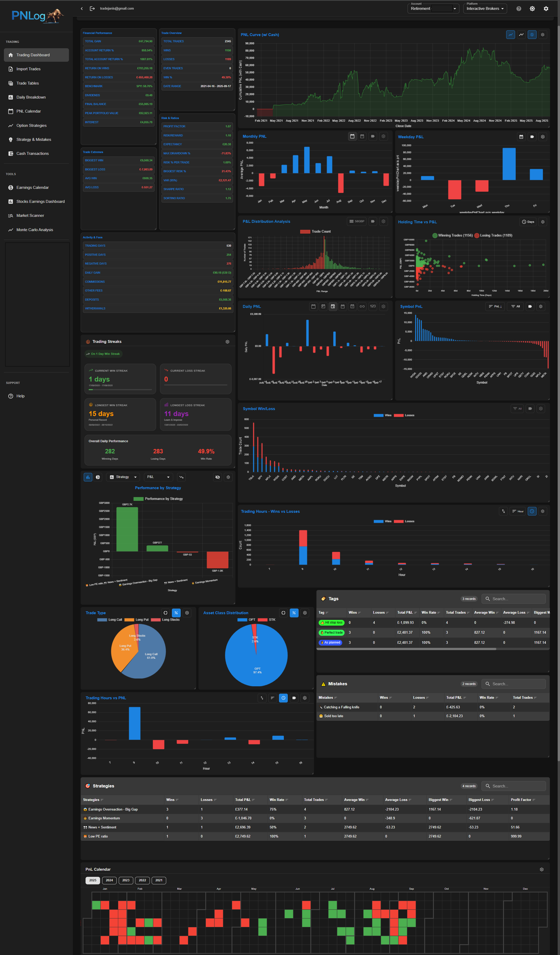
Task: Click the red Losses legend swatch in Symbol Win/Loss
Action: tap(398, 415)
